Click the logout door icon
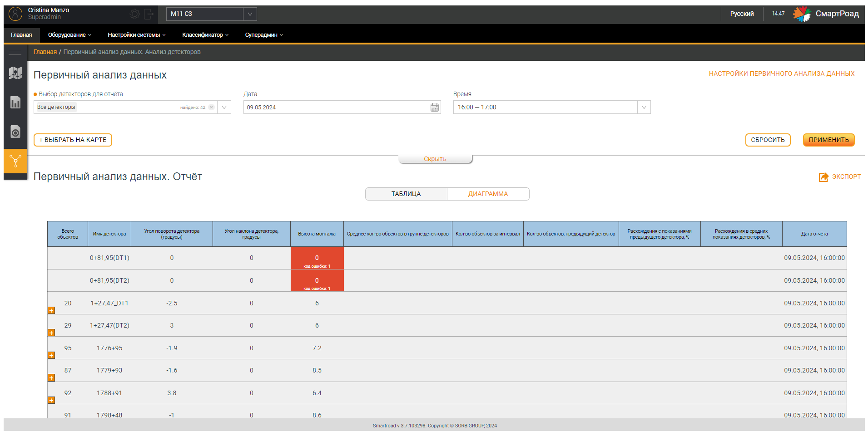The width and height of the screenshot is (868, 436). pyautogui.click(x=149, y=14)
